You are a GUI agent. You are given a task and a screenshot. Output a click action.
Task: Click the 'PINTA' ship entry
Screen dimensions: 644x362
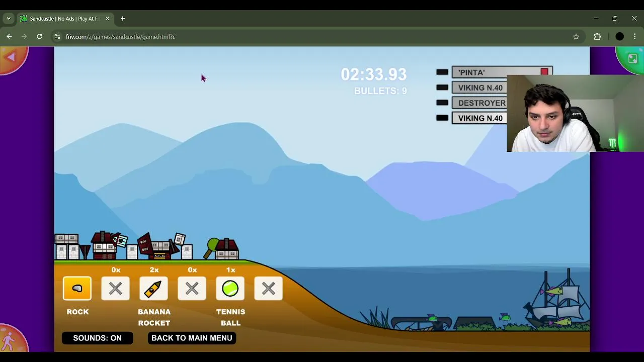point(502,72)
